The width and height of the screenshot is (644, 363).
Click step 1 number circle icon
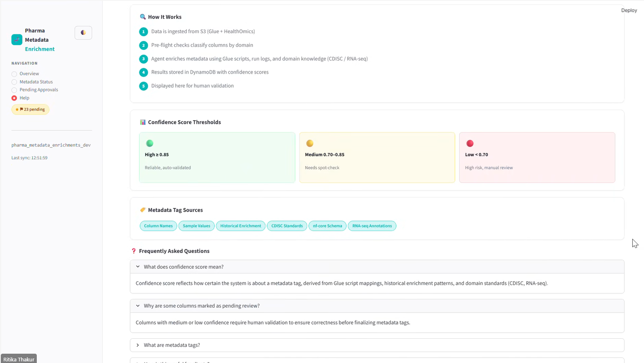pos(144,32)
